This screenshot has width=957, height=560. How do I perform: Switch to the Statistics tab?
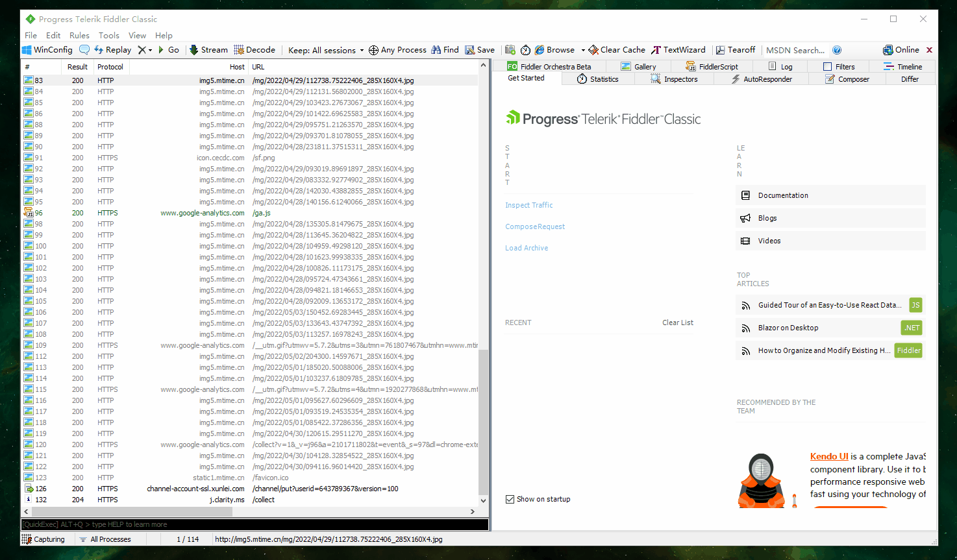click(x=598, y=79)
